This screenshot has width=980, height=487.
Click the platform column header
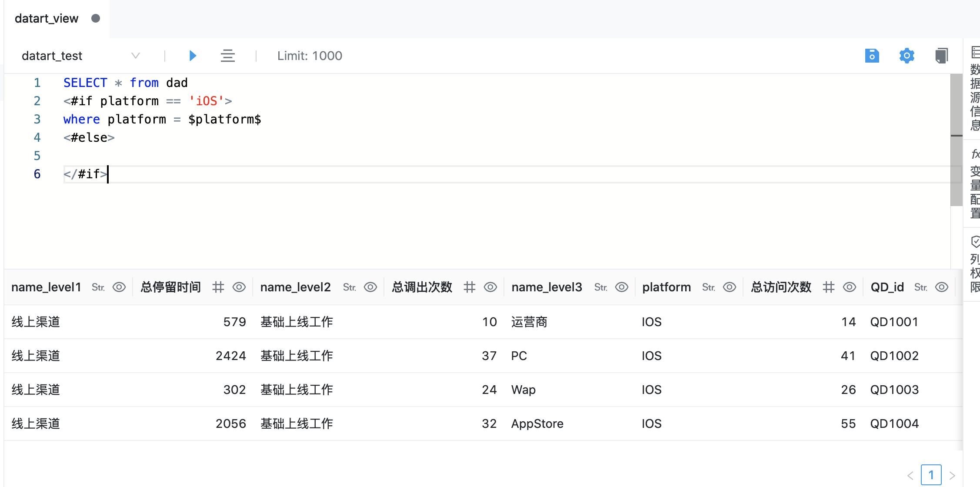point(667,287)
